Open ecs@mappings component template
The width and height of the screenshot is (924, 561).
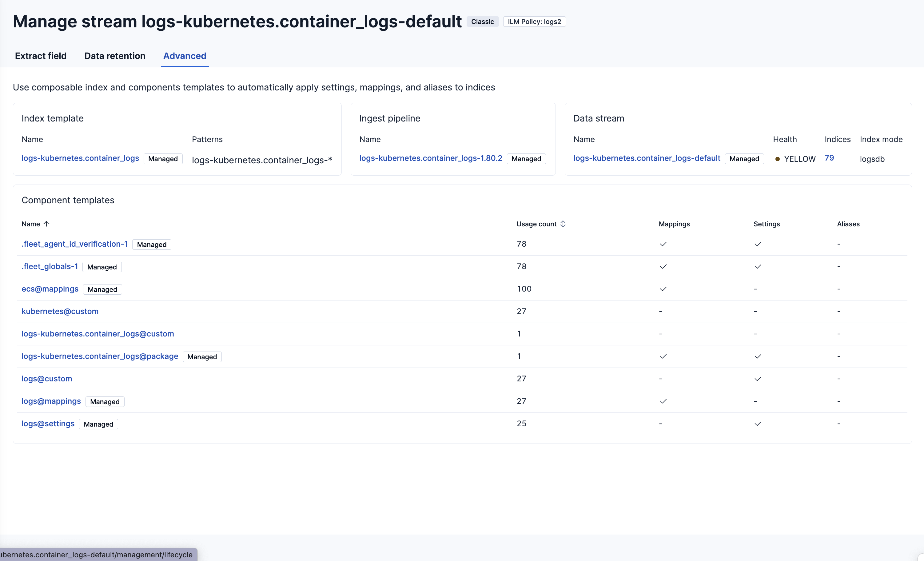(50, 289)
